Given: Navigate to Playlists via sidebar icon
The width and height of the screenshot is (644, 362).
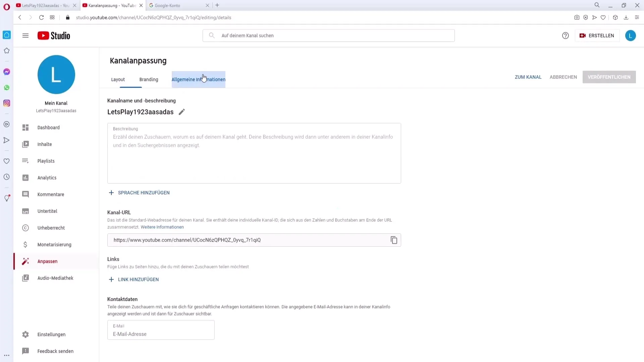Looking at the screenshot, I should click(x=25, y=161).
